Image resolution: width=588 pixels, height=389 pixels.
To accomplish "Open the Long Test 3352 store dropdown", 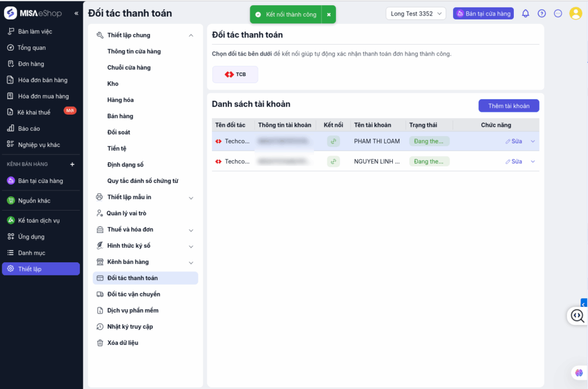I will (416, 14).
